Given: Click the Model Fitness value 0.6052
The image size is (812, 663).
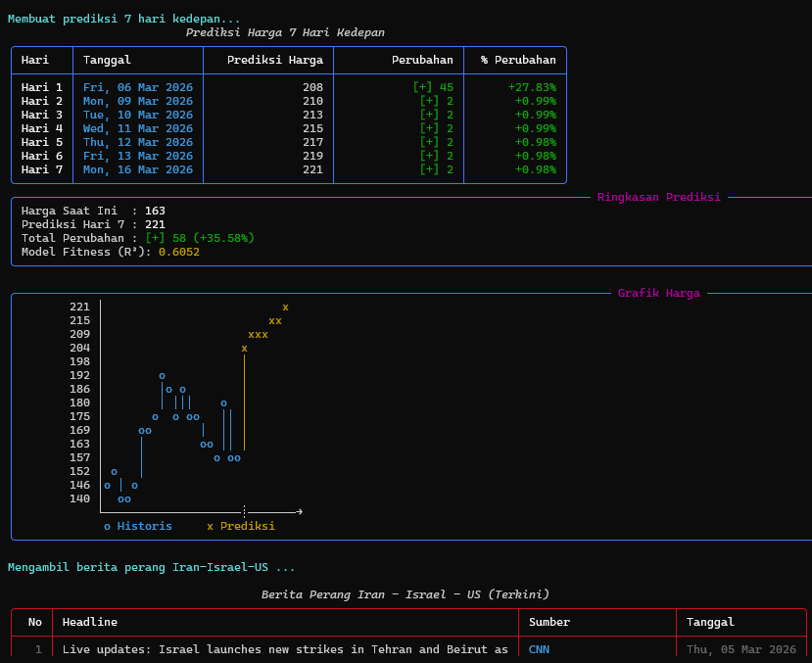Looking at the screenshot, I should tap(179, 252).
